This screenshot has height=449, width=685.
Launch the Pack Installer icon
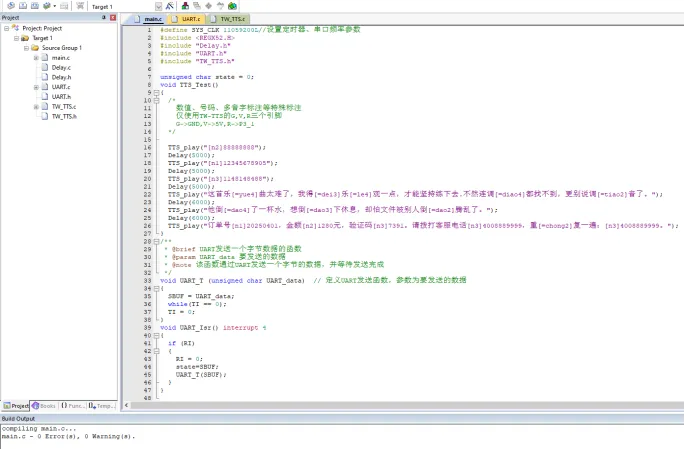(232, 6)
